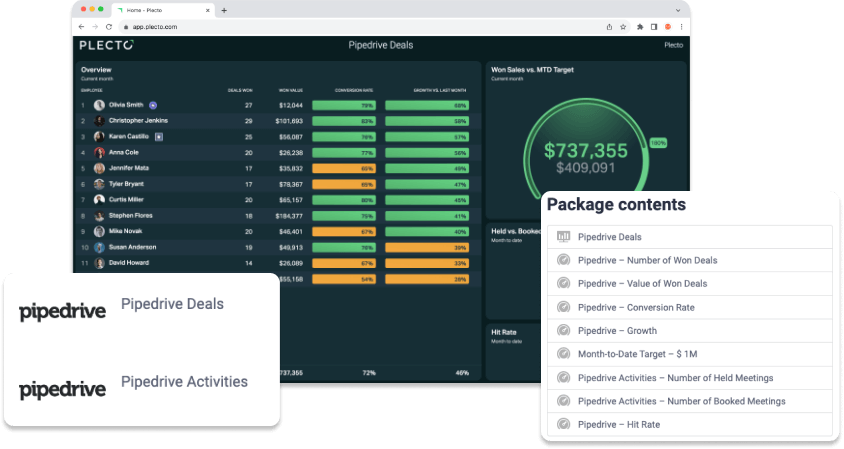Click Olivia Smith's conversion rate bar
This screenshot has height=449, width=844.
coord(344,106)
